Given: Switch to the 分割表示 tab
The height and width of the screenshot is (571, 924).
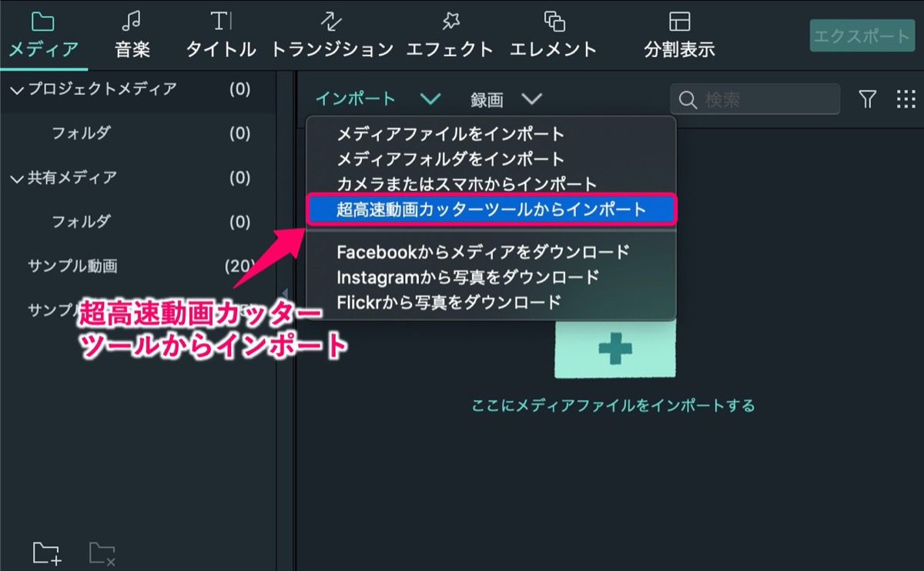Looking at the screenshot, I should [x=679, y=35].
